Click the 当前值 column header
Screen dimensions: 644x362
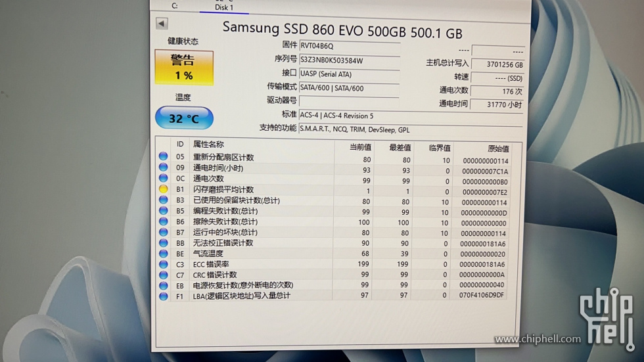pyautogui.click(x=360, y=147)
